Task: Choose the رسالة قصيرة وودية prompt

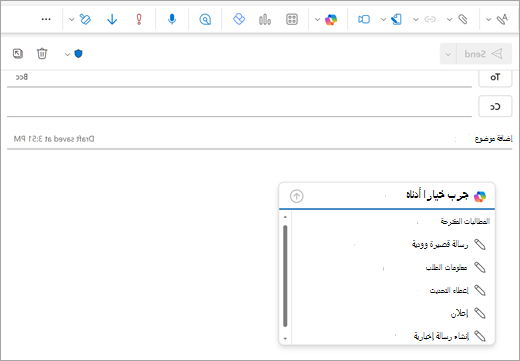Action: point(440,244)
